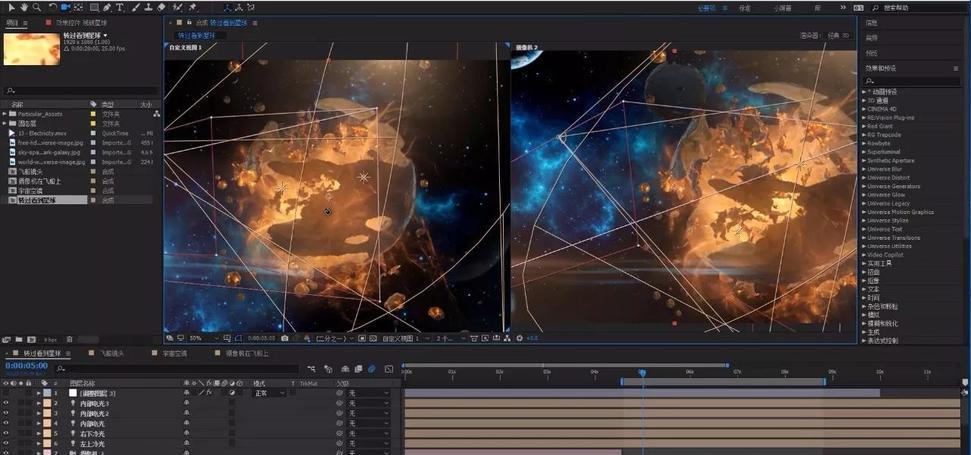Viewport: 971px width, 455px height.
Task: Toggle visibility eye of layer 内部电光2
Action: click(6, 414)
